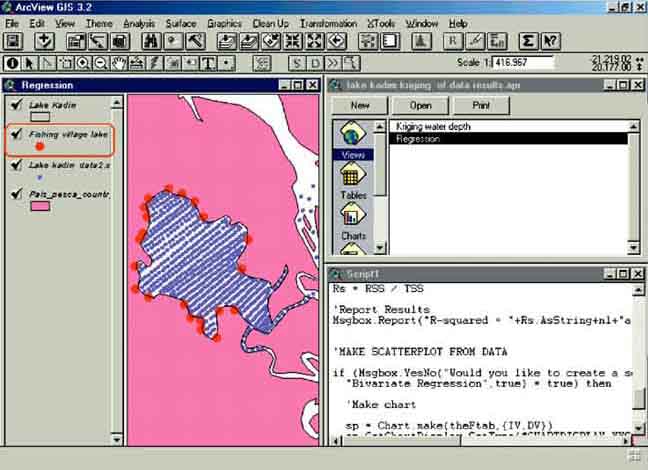
Task: Select the Tables icon in project window
Action: click(x=352, y=177)
